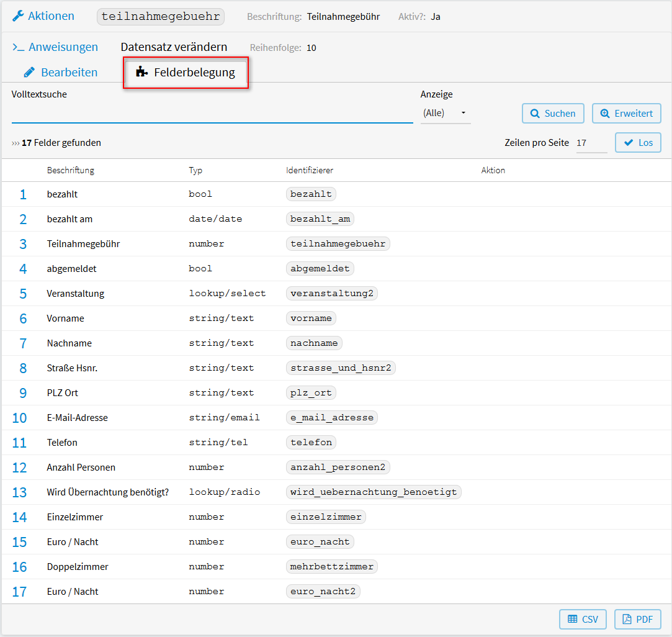Open row number 8 link
This screenshot has height=637, width=672.
23,368
